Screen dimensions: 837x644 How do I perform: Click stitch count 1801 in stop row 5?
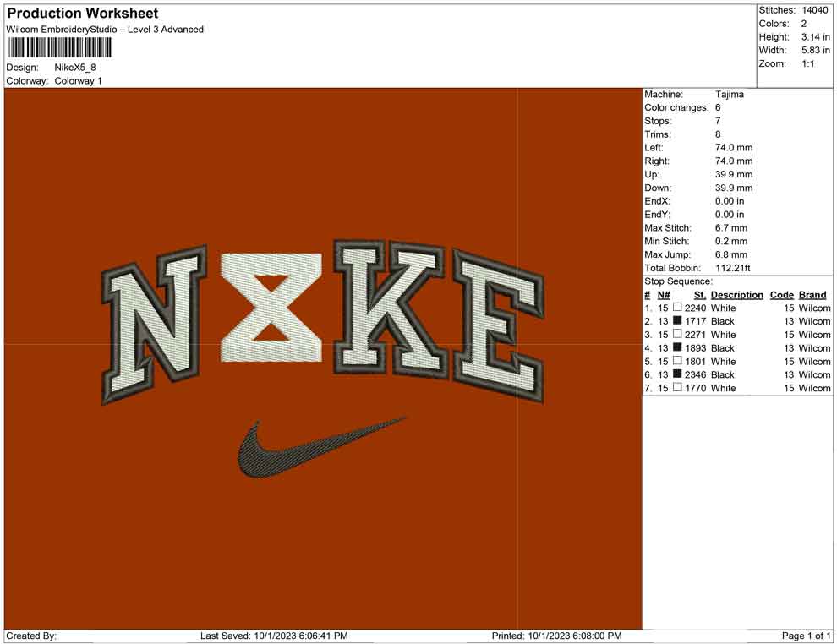pyautogui.click(x=696, y=362)
